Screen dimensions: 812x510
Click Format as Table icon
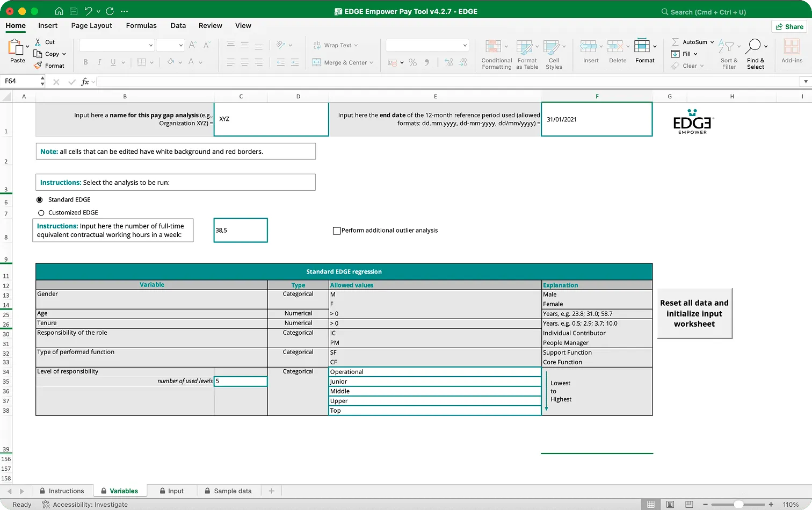[x=524, y=47]
